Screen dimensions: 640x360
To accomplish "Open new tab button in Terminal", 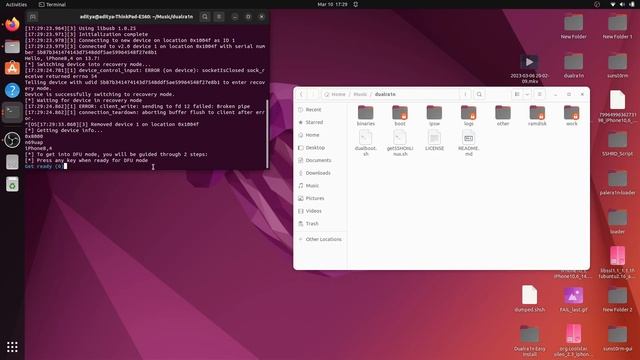I will pos(33,17).
